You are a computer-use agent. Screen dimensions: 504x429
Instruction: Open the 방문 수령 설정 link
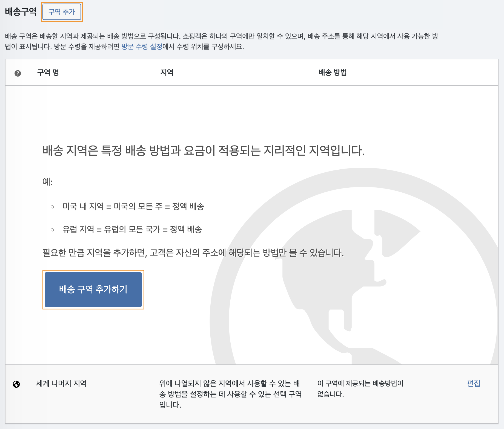tap(142, 47)
